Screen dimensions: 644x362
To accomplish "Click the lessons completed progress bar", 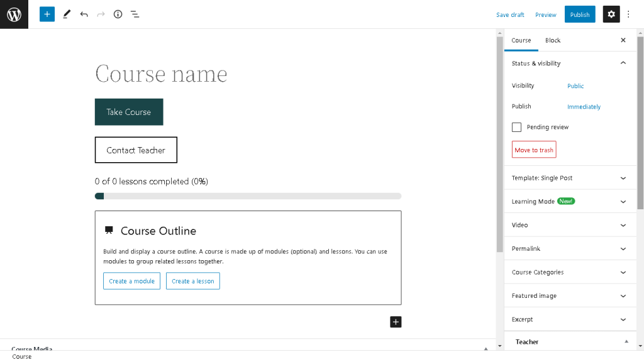I will [248, 196].
